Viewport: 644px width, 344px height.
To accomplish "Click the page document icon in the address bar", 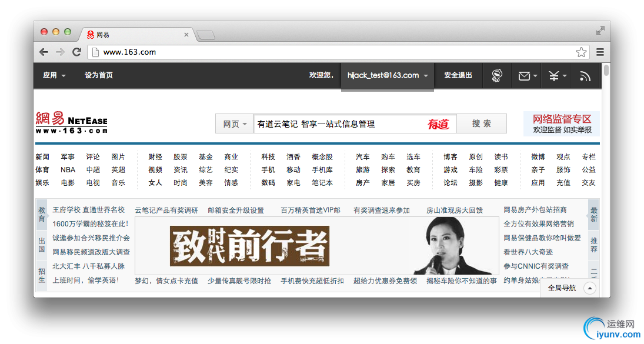I will click(x=95, y=52).
